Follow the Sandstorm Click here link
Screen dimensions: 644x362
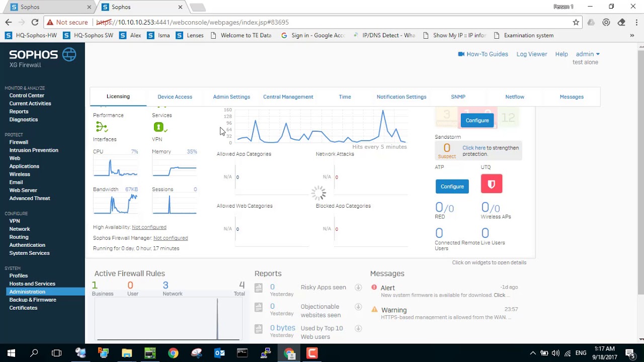pyautogui.click(x=474, y=148)
